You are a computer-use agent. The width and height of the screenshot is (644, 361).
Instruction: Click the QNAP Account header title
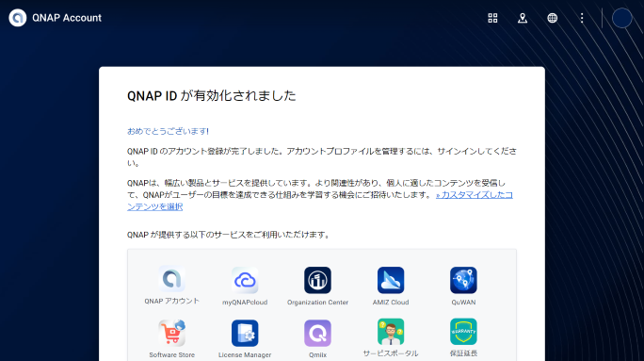67,18
